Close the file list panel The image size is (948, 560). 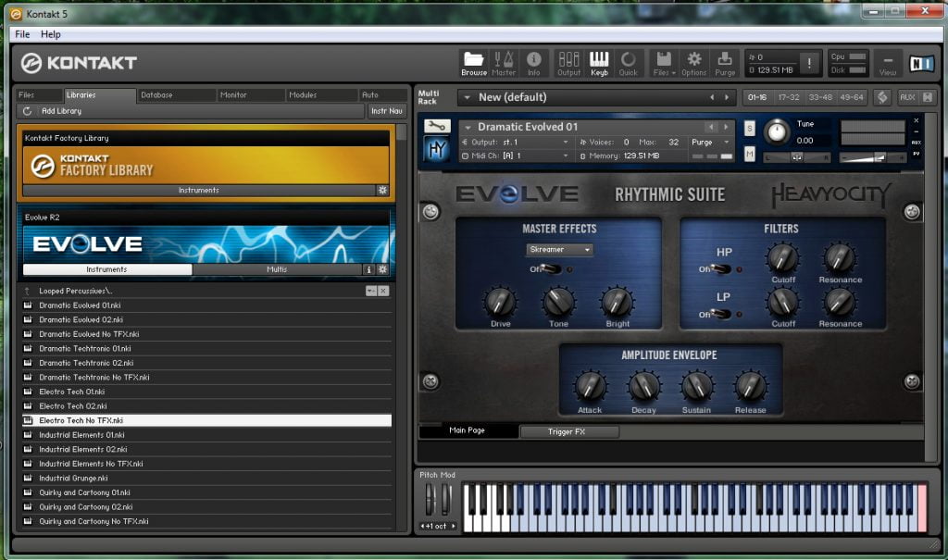[x=383, y=291]
